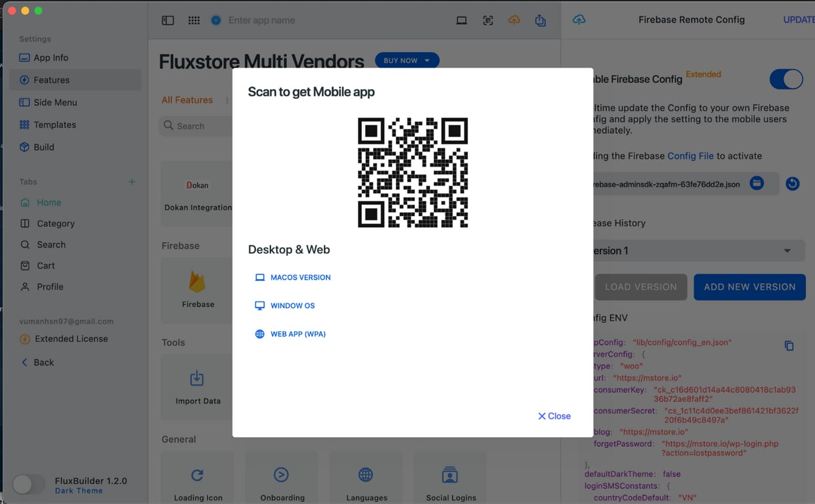This screenshot has height=504, width=815.
Task: Click the vumanhsn97@gmail.com account text
Action: click(x=66, y=322)
